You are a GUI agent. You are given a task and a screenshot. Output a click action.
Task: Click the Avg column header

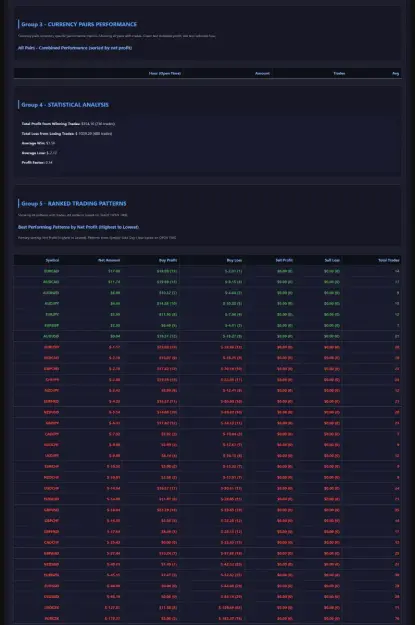[x=395, y=73]
